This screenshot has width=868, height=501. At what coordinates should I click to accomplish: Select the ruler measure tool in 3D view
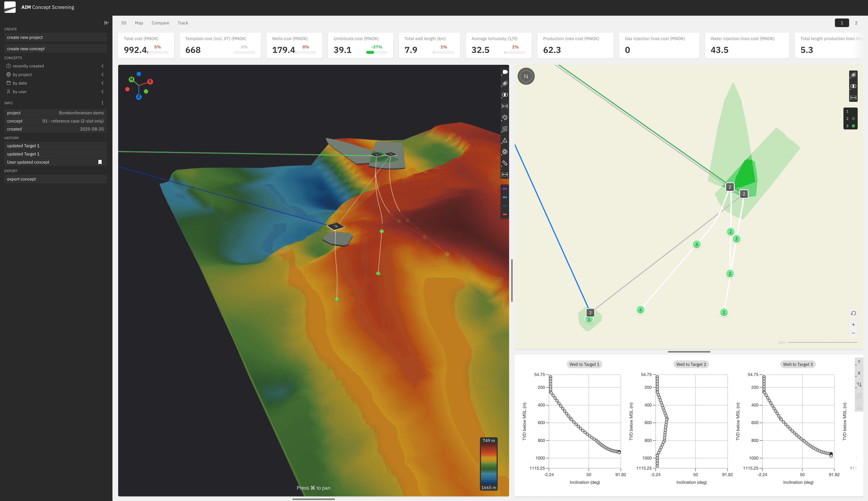(504, 163)
